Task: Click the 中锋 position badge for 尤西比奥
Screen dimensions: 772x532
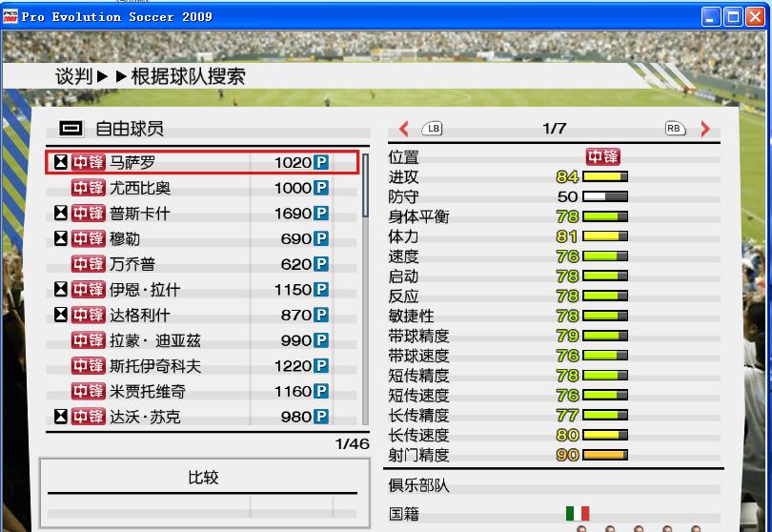Action: [x=88, y=188]
